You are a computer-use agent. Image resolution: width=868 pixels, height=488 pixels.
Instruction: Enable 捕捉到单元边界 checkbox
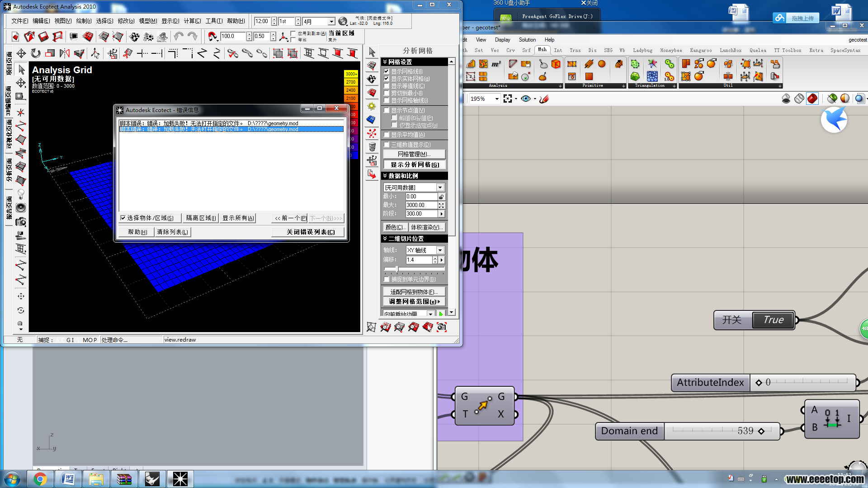(387, 279)
